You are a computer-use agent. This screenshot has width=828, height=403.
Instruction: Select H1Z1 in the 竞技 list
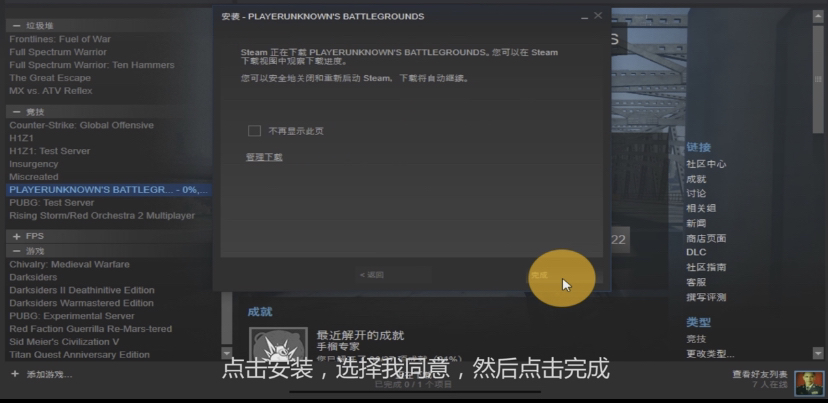pyautogui.click(x=21, y=138)
